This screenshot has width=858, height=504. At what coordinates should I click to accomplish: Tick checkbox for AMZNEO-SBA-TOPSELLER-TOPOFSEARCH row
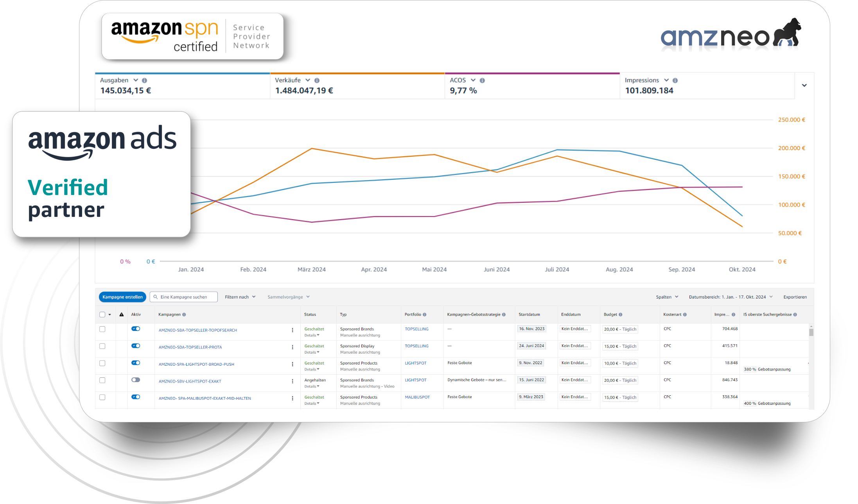pos(102,329)
